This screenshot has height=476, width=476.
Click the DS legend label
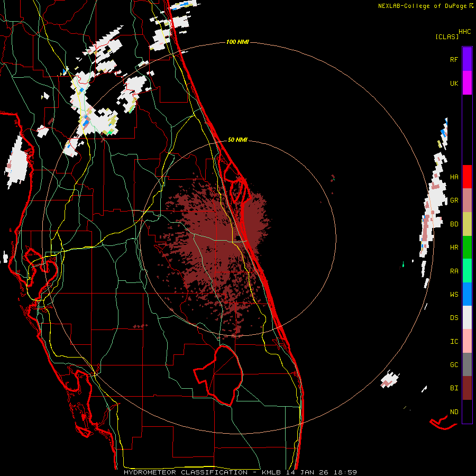tap(454, 318)
